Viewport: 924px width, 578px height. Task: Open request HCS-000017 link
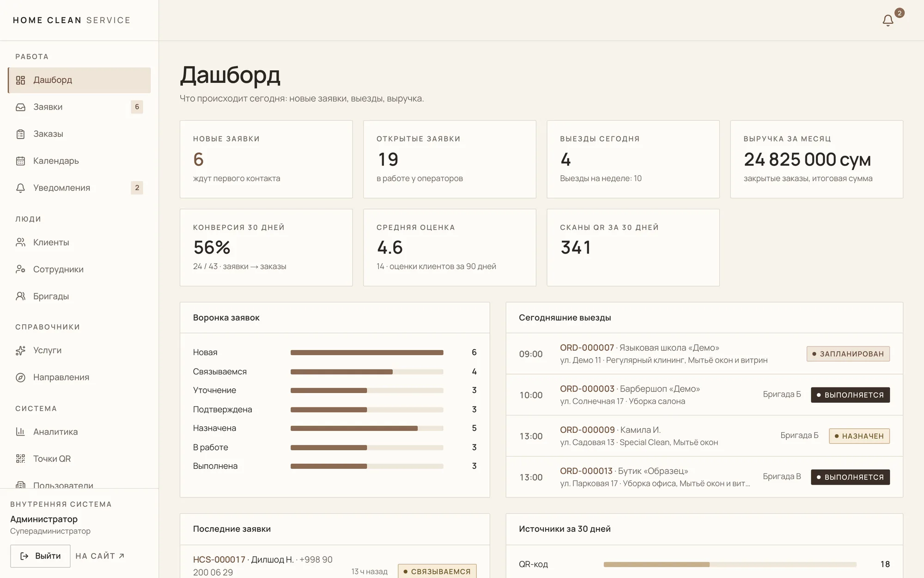click(x=219, y=560)
